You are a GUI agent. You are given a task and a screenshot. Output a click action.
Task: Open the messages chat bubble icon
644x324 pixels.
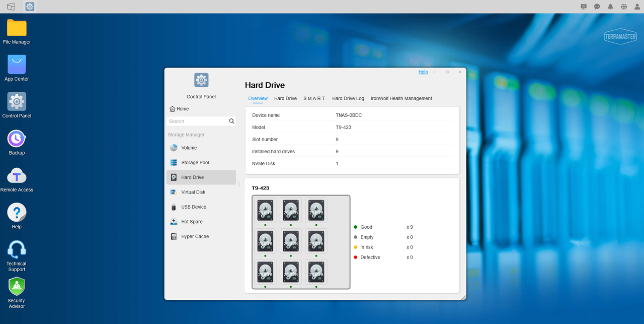(x=597, y=7)
